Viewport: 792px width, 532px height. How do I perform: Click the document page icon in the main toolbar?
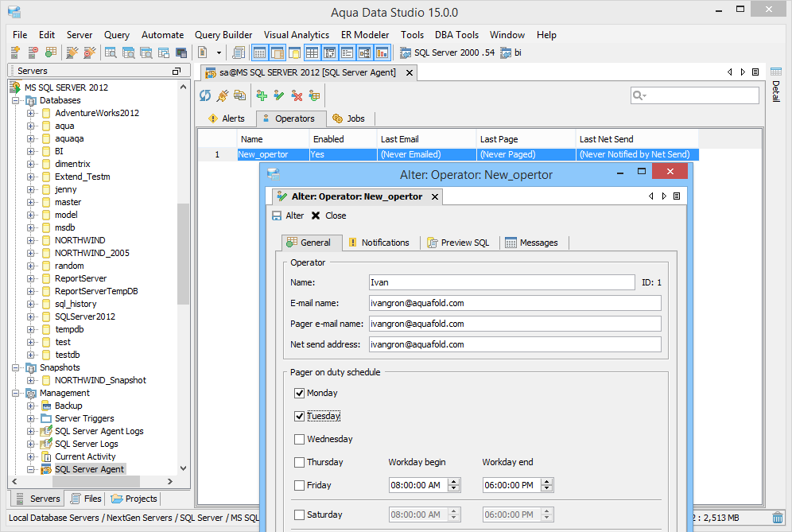pos(203,52)
